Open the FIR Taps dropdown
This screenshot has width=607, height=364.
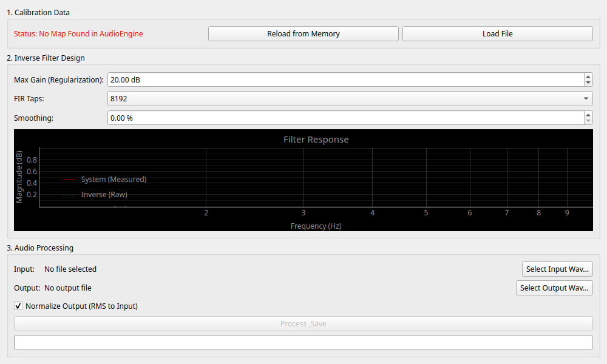(350, 99)
